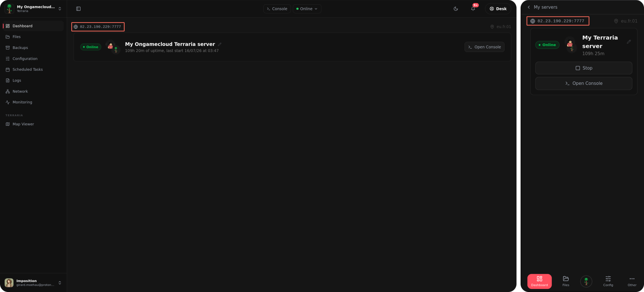Screen dimensions: 644x292
Task: Click the Imposition profile avatar
Action: (9, 283)
